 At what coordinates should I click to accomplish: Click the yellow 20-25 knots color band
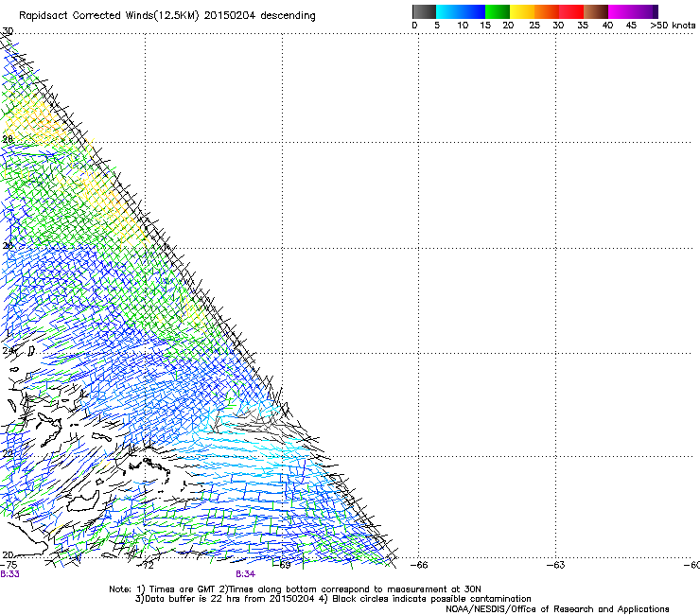522,11
